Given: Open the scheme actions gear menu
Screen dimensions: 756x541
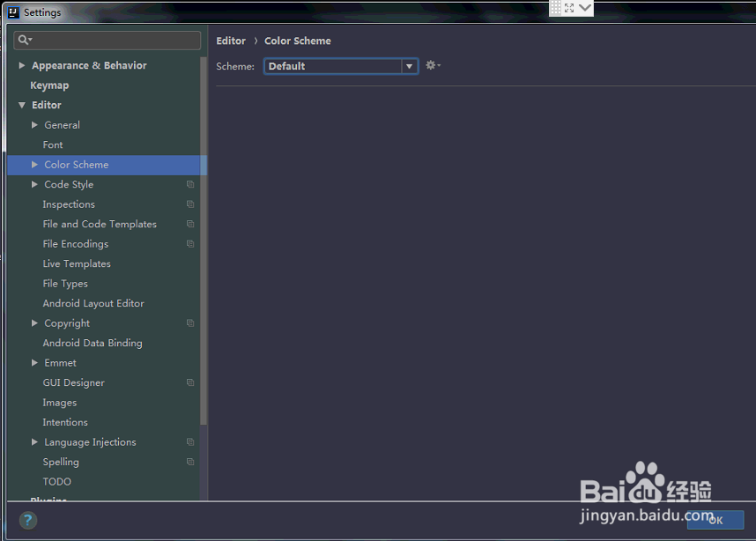Looking at the screenshot, I should point(433,65).
